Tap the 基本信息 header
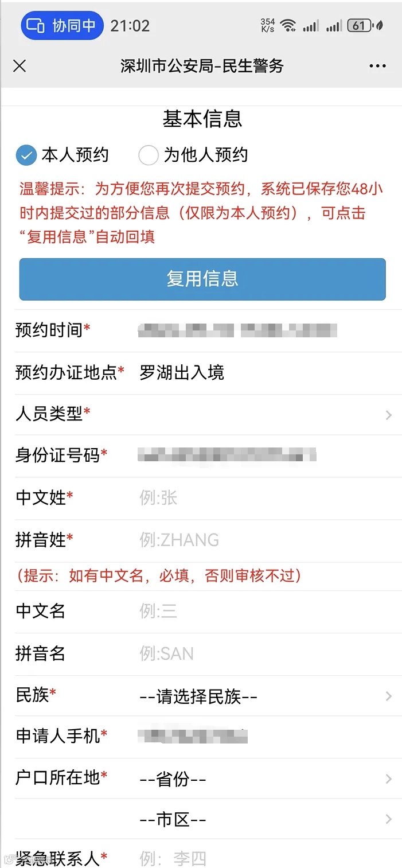402x868 pixels. click(201, 119)
